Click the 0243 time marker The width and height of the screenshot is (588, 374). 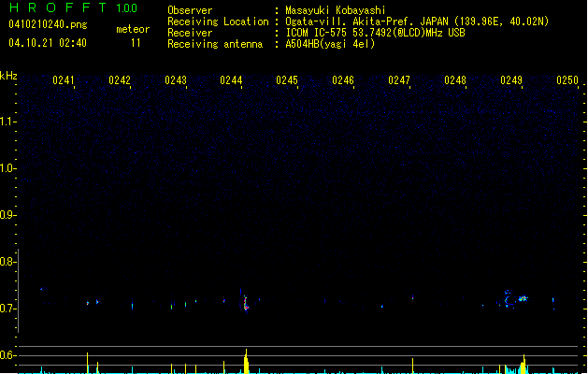point(176,80)
